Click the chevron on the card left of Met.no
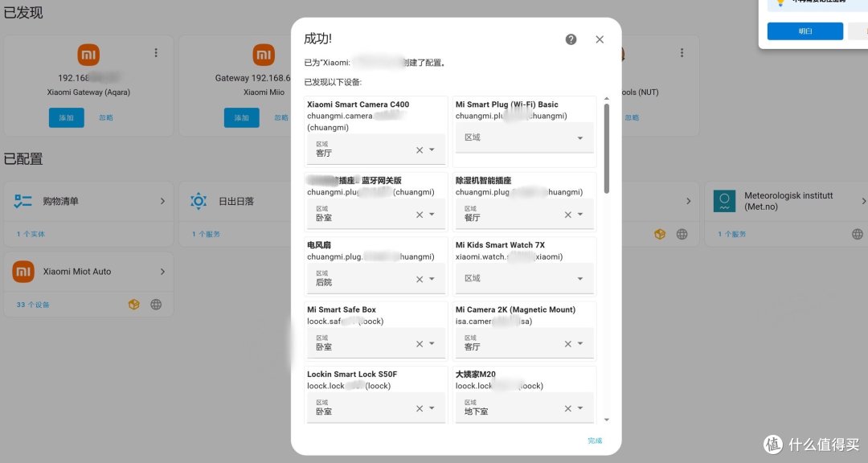This screenshot has width=868, height=463. pos(688,201)
